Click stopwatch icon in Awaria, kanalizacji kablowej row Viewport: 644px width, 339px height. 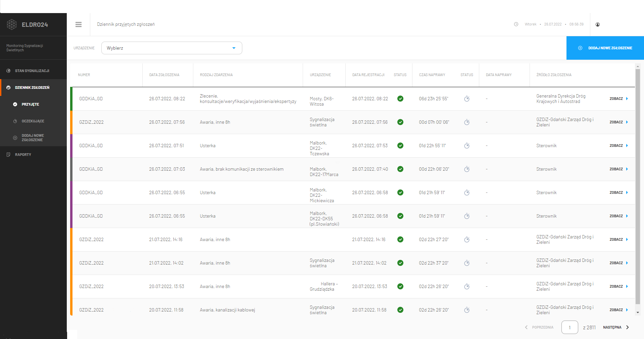pos(466,310)
